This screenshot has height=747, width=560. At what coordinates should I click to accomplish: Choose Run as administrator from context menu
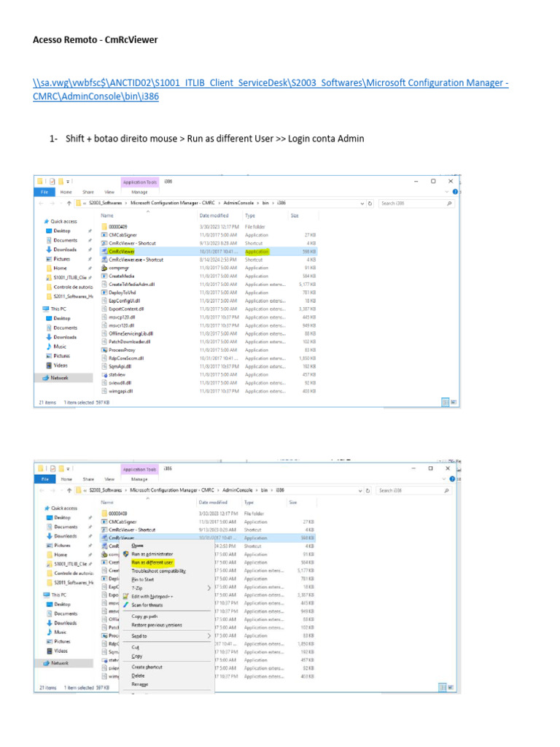(x=152, y=554)
